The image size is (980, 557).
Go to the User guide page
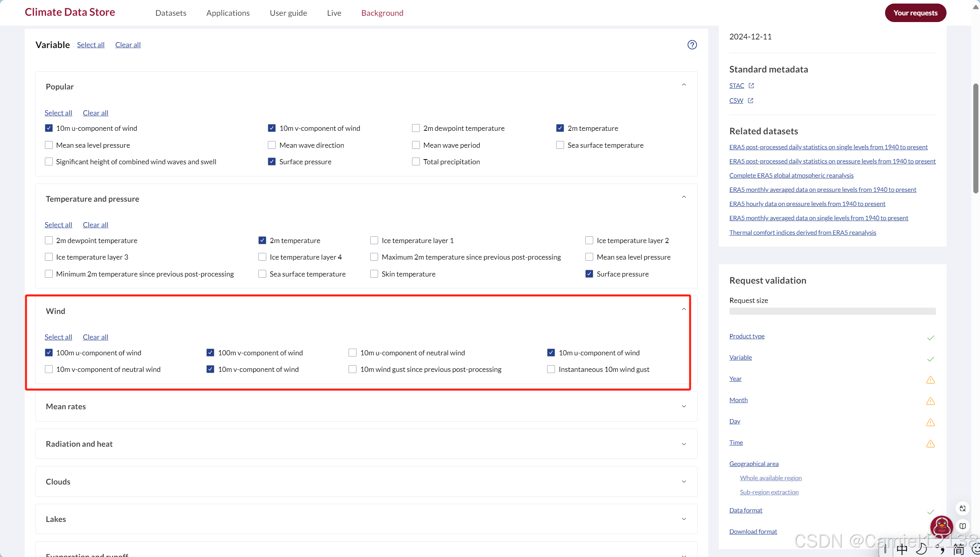[x=288, y=13]
